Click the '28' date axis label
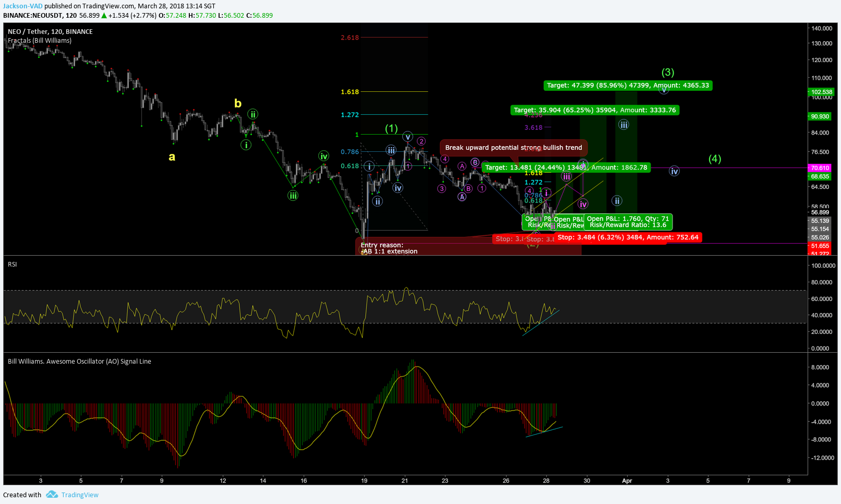The width and height of the screenshot is (841, 504). click(x=546, y=481)
